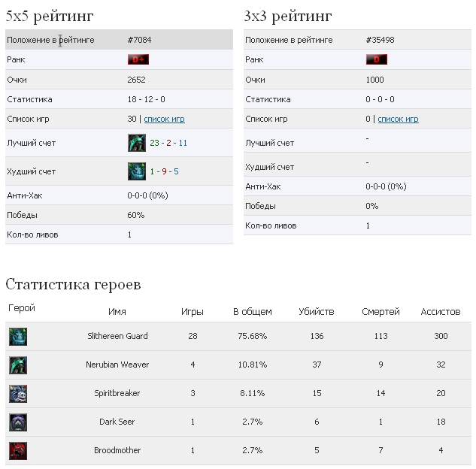Sort the table by 'Игры' column

click(x=193, y=311)
